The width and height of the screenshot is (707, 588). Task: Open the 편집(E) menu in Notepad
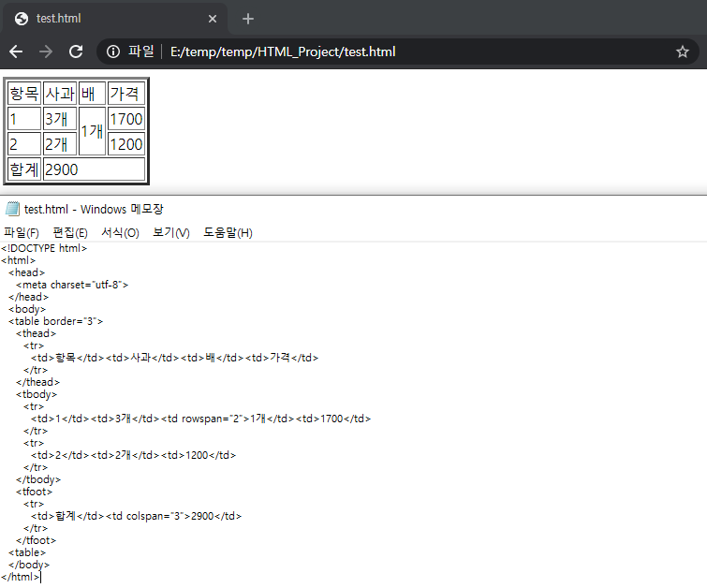[70, 233]
